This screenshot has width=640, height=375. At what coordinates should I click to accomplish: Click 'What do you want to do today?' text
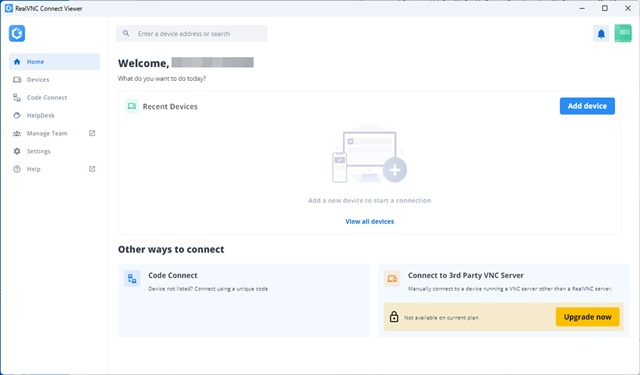point(162,78)
